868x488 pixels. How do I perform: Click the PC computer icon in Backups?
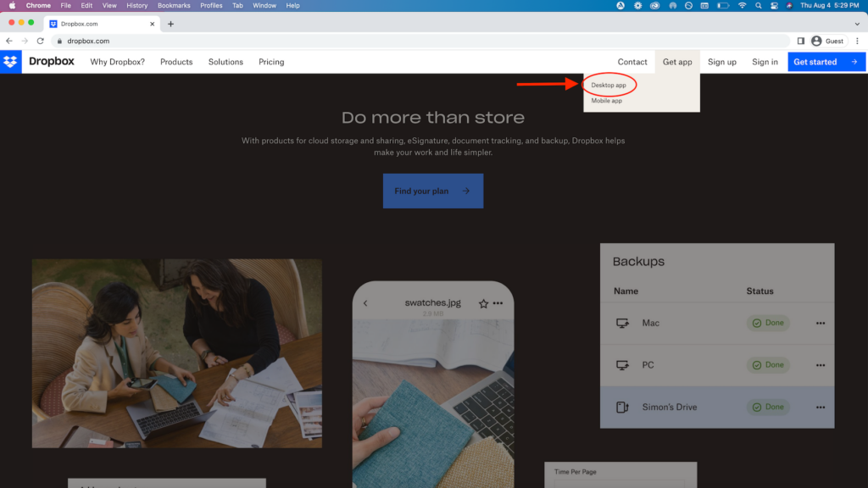tap(622, 365)
